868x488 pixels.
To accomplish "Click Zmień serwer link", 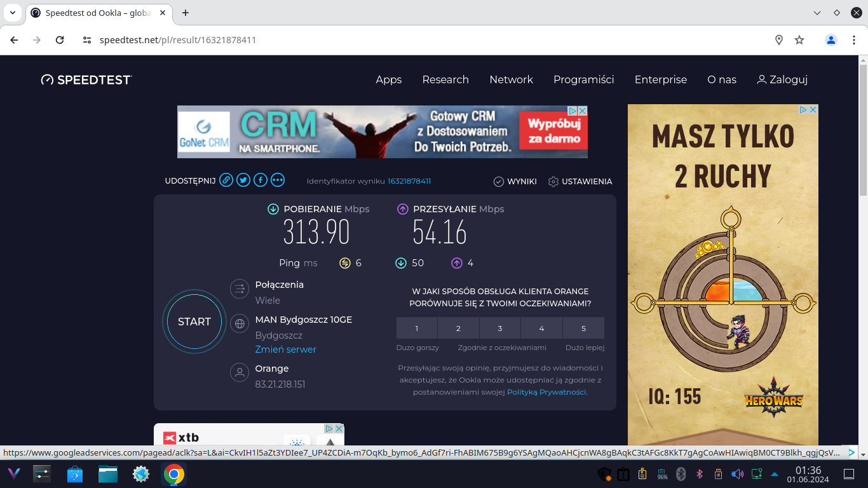I will 285,349.
